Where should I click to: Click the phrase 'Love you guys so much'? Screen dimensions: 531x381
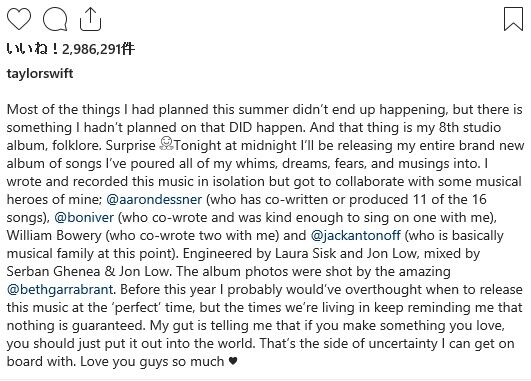(x=152, y=362)
